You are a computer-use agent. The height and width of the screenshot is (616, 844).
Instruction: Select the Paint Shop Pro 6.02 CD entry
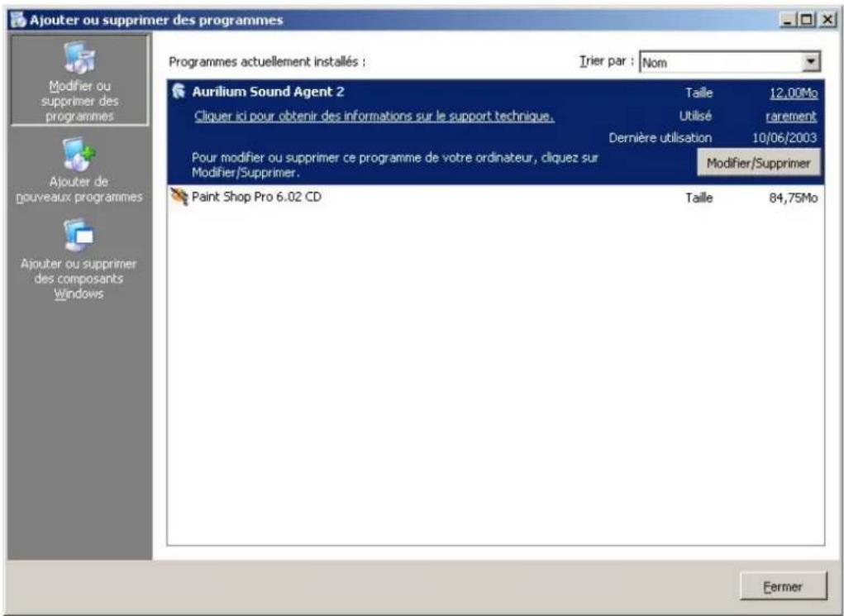pyautogui.click(x=496, y=197)
